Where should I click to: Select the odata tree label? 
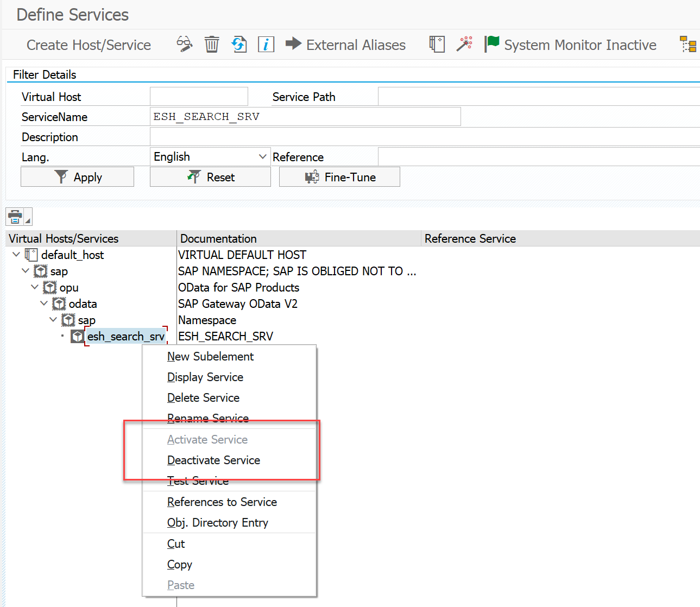click(83, 303)
